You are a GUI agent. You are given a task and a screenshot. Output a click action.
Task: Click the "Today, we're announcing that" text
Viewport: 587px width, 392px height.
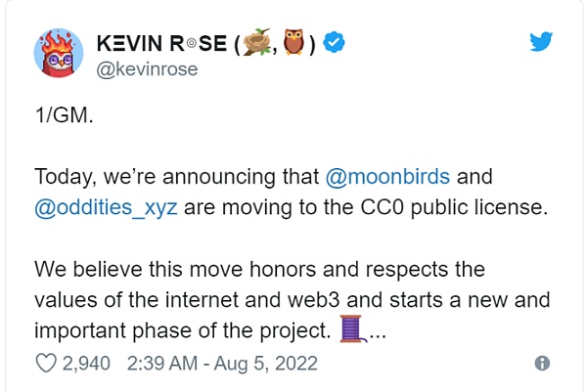(x=176, y=178)
